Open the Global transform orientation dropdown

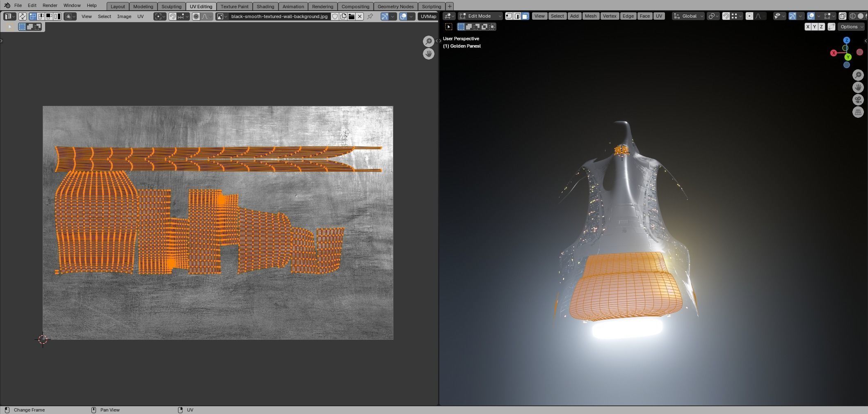[x=688, y=16]
